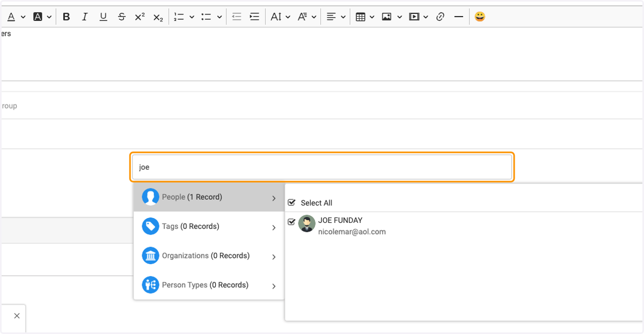Expand the Person Types row chevron
This screenshot has height=334, width=644.
274,286
